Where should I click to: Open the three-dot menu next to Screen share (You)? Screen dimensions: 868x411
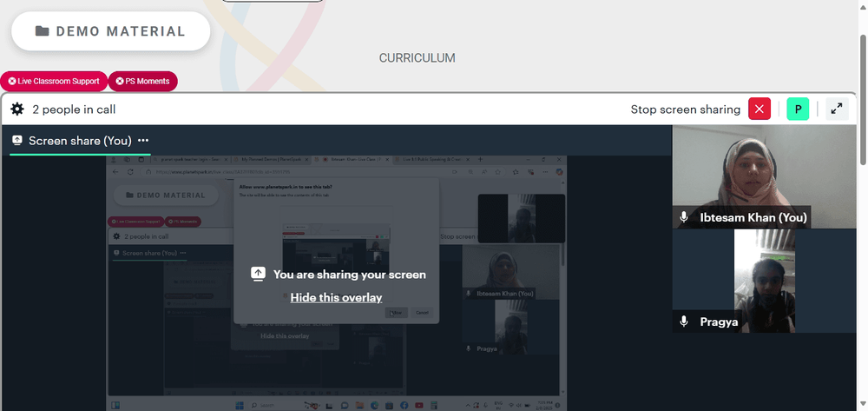(x=143, y=141)
